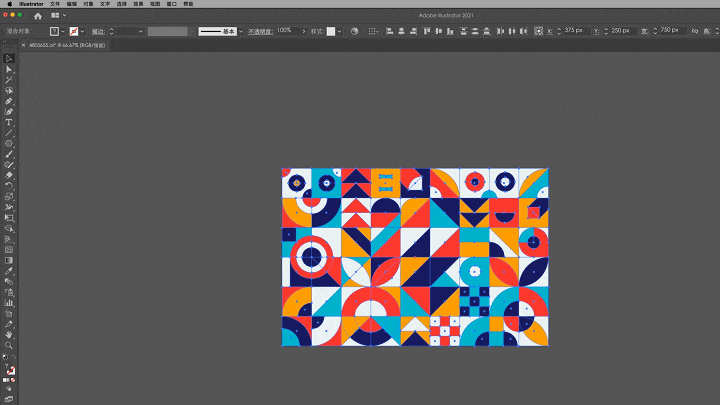Click the graphic style swatch
Screen dimensions: 720x405
[332, 31]
